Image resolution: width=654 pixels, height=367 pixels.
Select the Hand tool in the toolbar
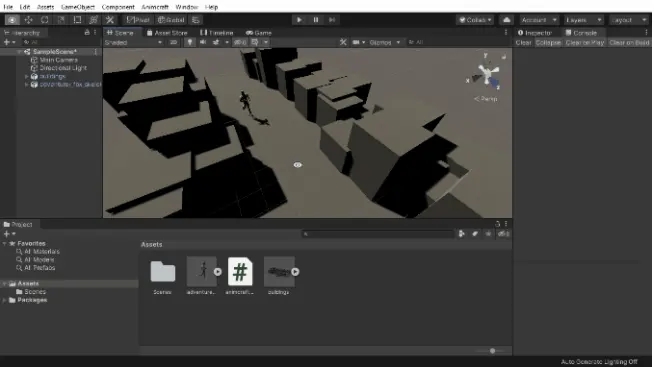(x=12, y=20)
